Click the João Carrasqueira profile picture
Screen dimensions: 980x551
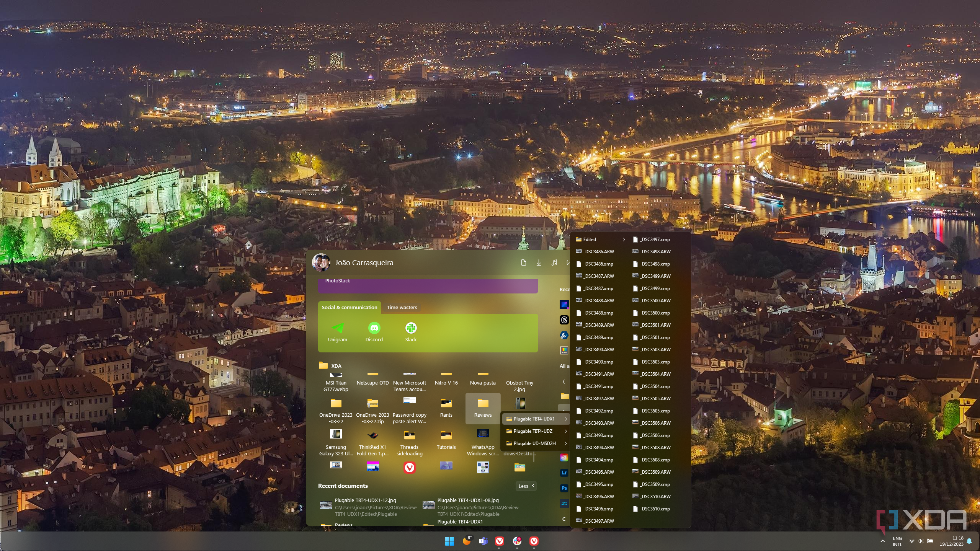(x=321, y=262)
